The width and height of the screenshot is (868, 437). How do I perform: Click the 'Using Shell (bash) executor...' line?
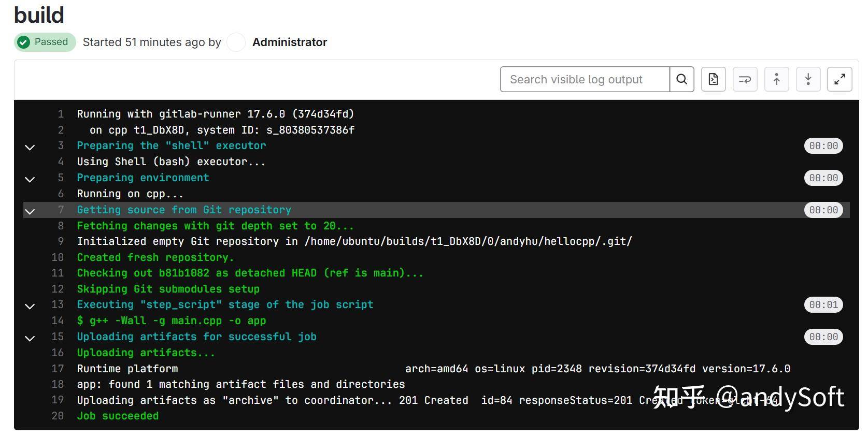(x=171, y=162)
